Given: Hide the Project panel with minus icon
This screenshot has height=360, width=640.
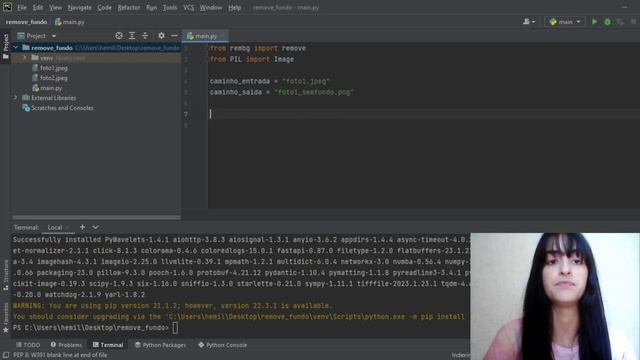Looking at the screenshot, I should (174, 36).
